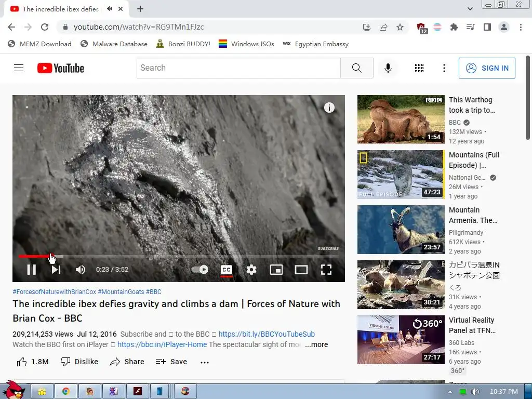Toggle closed captions CC button

(227, 270)
